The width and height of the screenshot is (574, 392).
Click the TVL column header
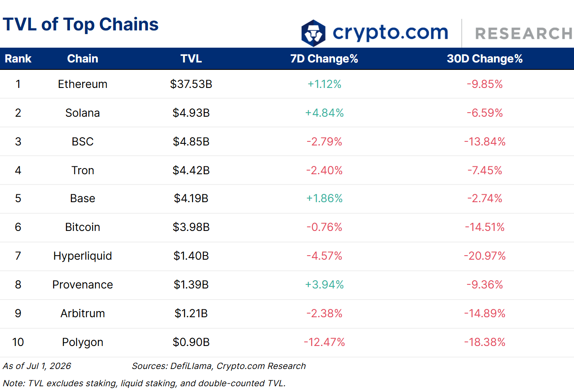191,59
